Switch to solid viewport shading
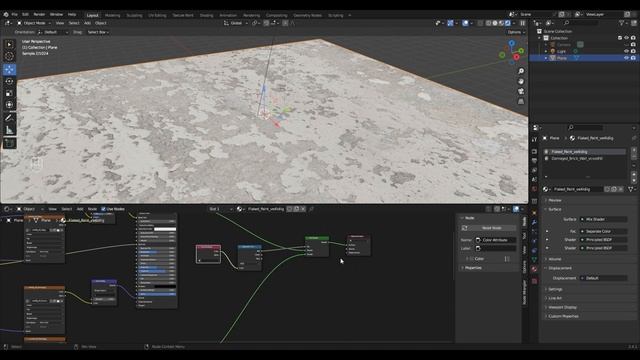Image resolution: width=640 pixels, height=360 pixels. (x=495, y=23)
